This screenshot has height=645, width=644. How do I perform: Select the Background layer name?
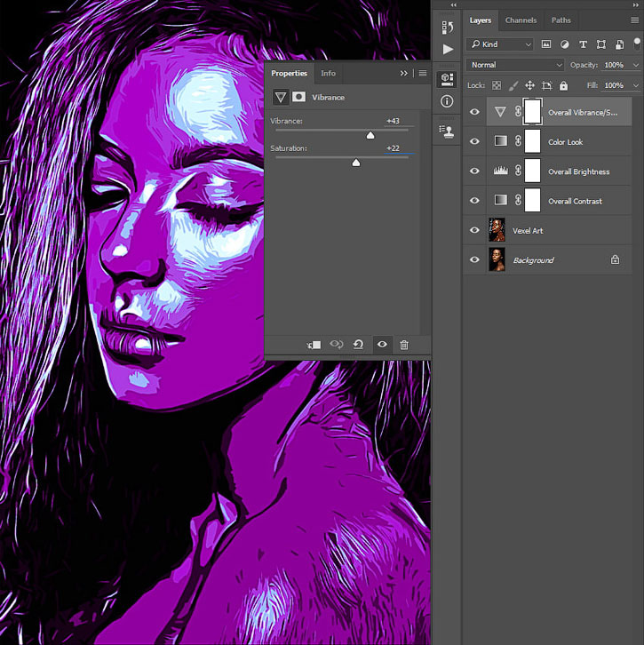533,260
